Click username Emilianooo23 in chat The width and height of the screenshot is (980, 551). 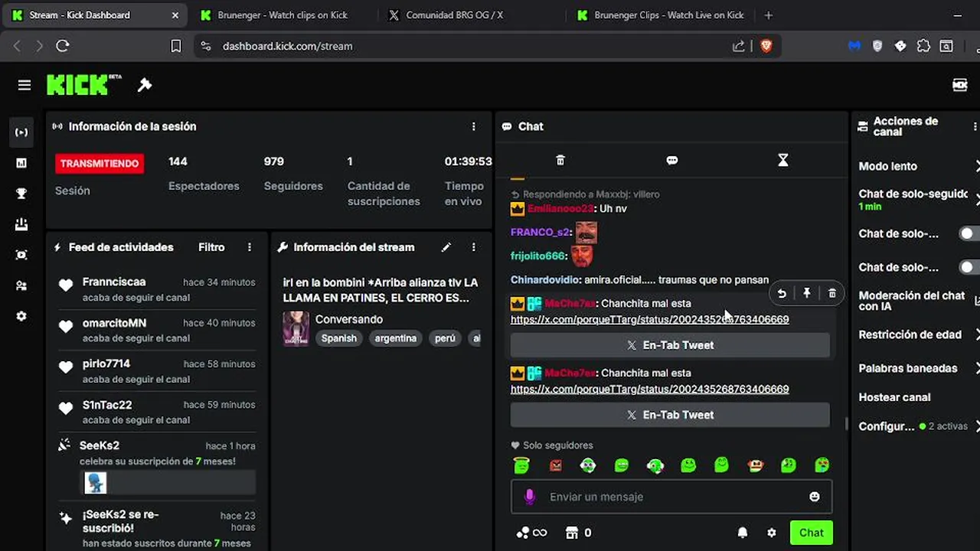[x=560, y=208]
